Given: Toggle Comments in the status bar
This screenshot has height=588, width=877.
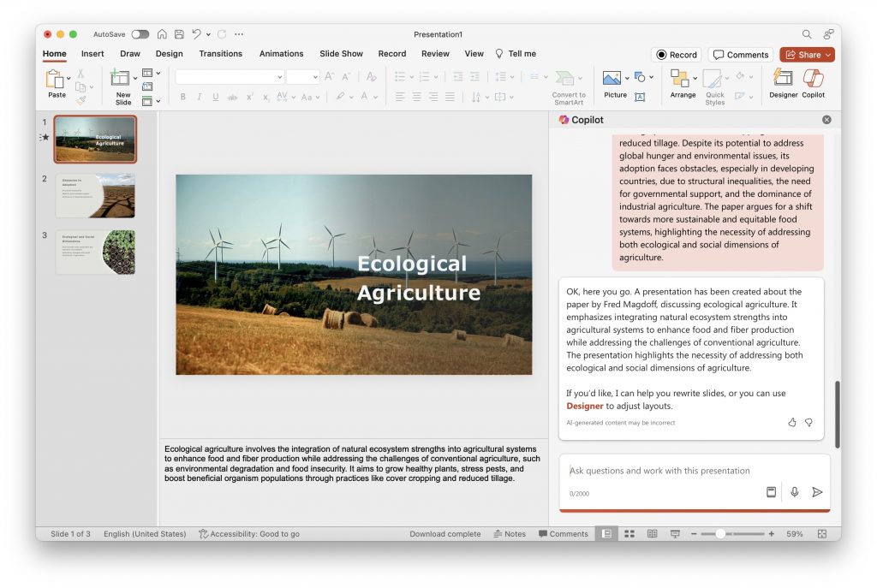Looking at the screenshot, I should [x=563, y=534].
